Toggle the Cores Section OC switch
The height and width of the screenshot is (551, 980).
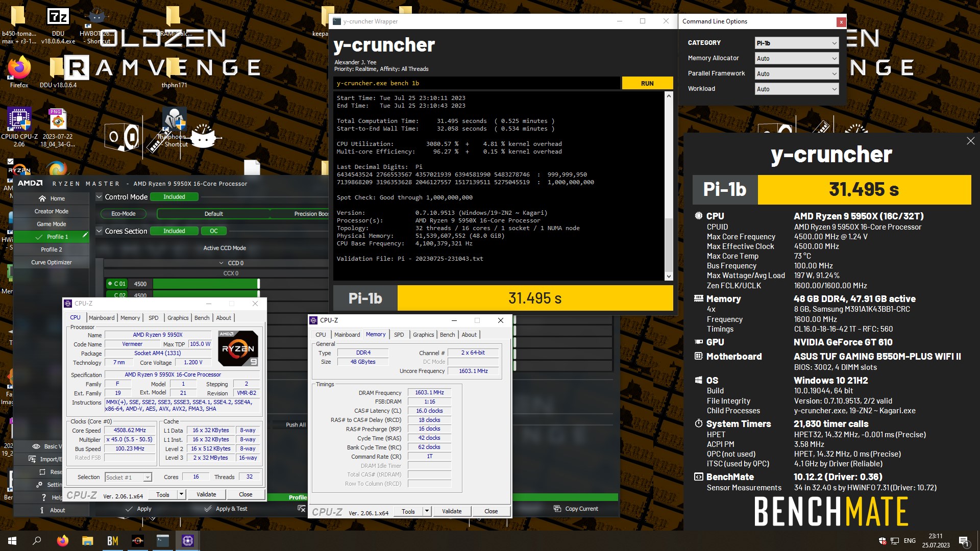214,231
